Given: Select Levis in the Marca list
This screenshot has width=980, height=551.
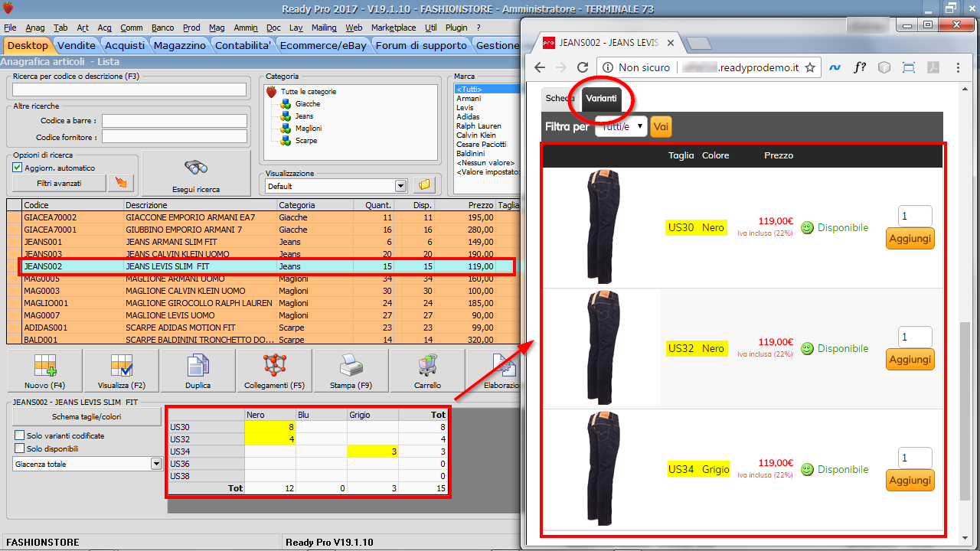Looking at the screenshot, I should 465,108.
